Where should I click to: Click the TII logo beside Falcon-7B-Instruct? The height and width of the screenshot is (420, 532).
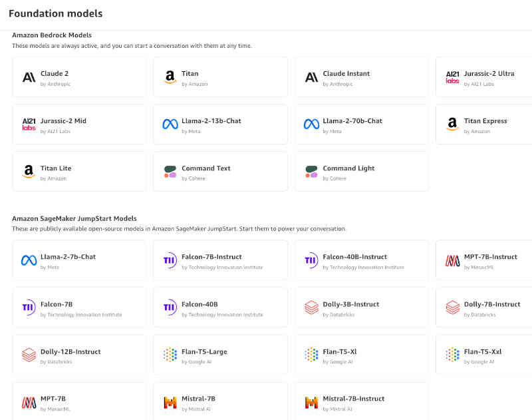[x=170, y=260]
